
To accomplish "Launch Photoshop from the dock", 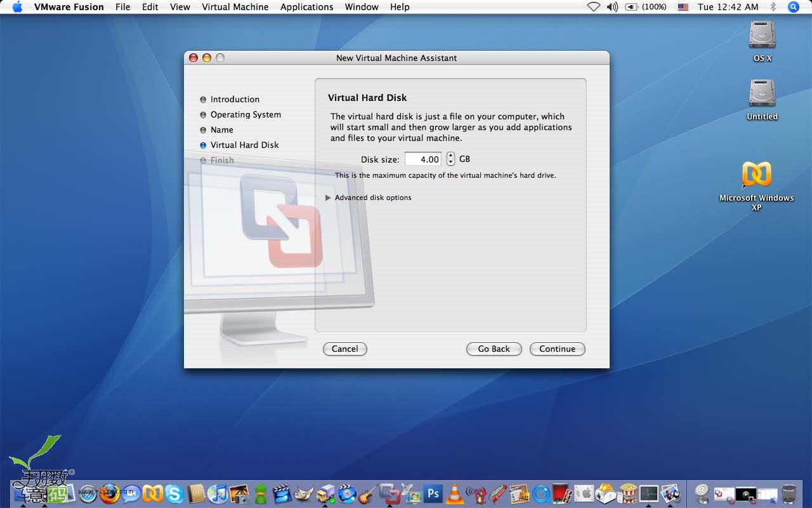I will 433,493.
